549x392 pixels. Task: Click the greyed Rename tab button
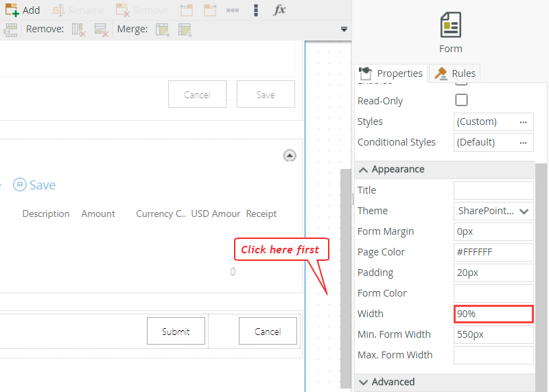pyautogui.click(x=78, y=10)
